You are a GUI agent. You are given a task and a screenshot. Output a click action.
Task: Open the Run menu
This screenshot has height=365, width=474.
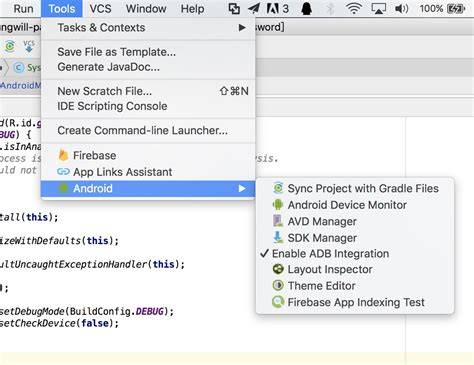[23, 9]
